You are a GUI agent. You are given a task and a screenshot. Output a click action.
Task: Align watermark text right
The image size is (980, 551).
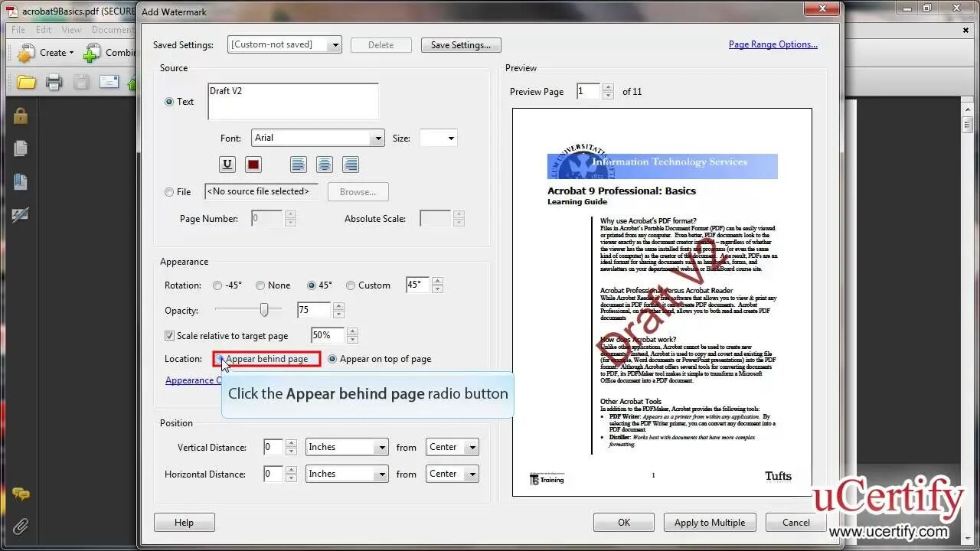351,165
